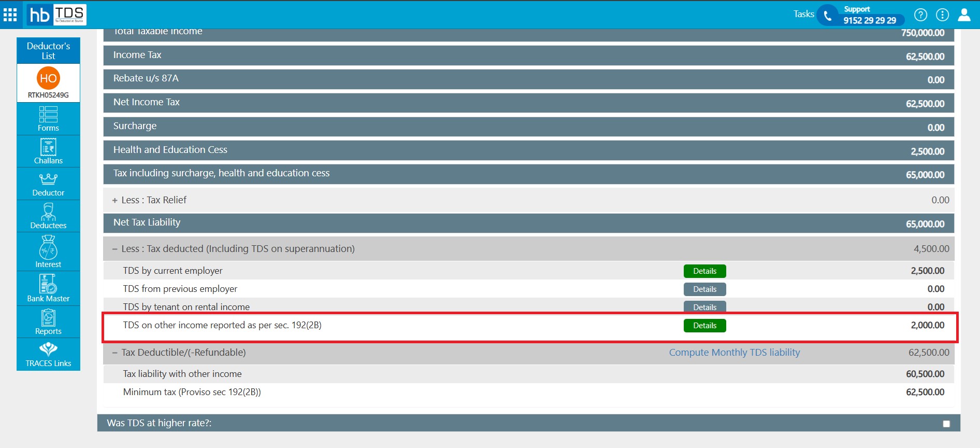Select the Income Tax row
The width and height of the screenshot is (980, 448).
pyautogui.click(x=528, y=55)
